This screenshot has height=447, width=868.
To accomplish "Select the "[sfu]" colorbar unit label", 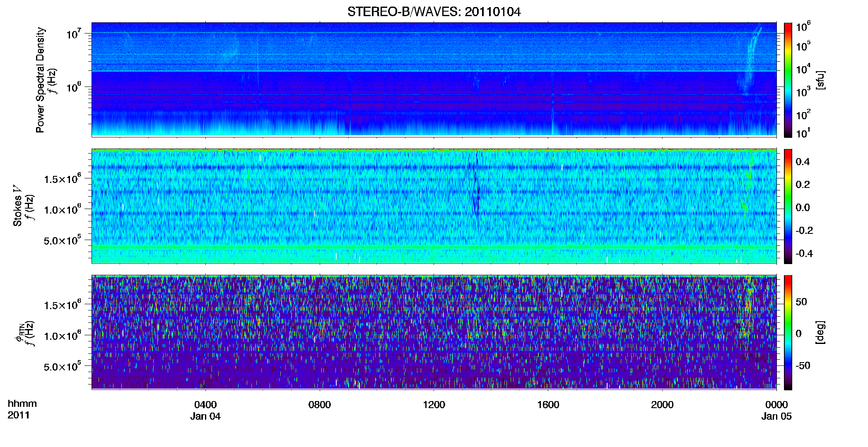I will coord(820,80).
